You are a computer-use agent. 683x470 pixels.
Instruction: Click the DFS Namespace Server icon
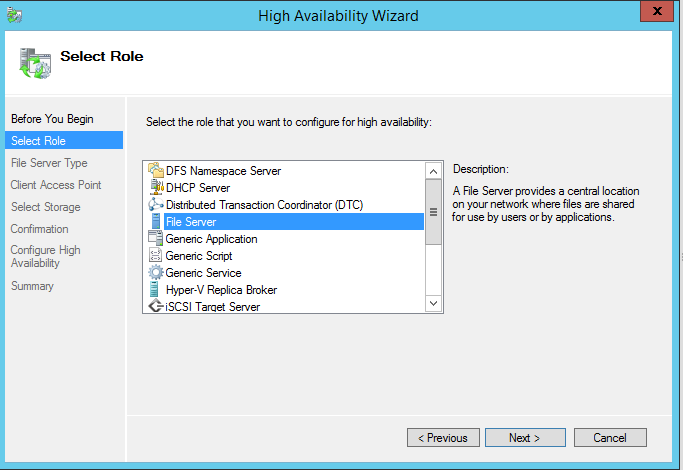click(x=156, y=171)
